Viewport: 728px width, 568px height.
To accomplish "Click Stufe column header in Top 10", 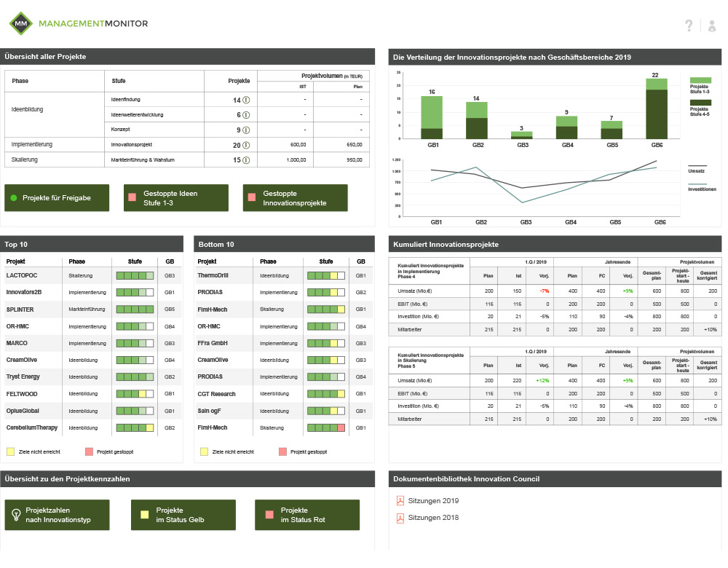I will pos(135,261).
